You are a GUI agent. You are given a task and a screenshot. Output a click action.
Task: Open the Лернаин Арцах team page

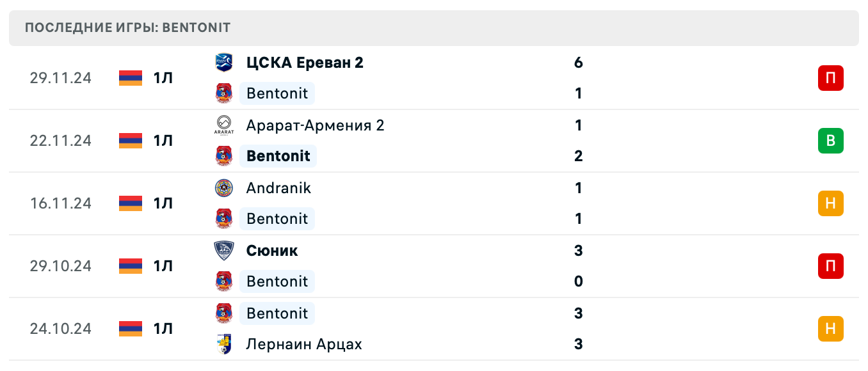(x=304, y=344)
